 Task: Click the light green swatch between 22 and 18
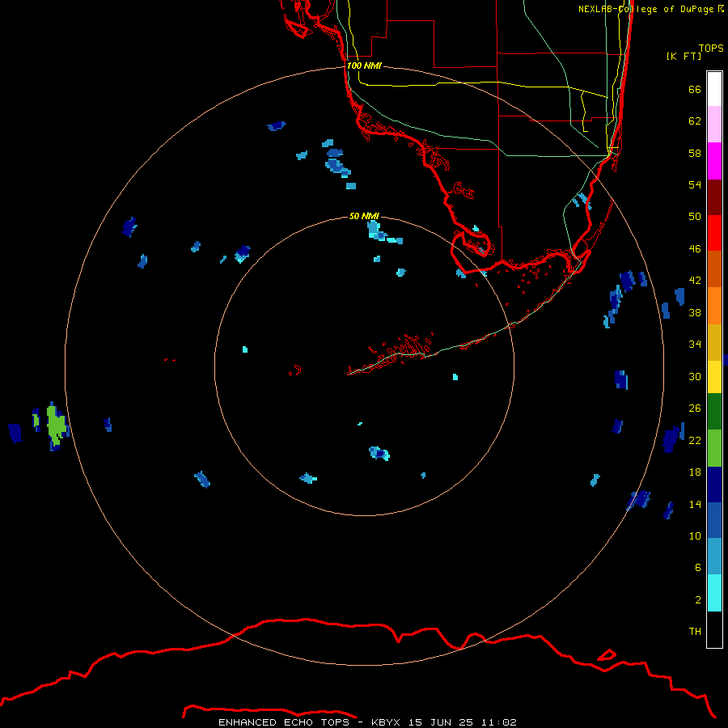pos(714,448)
